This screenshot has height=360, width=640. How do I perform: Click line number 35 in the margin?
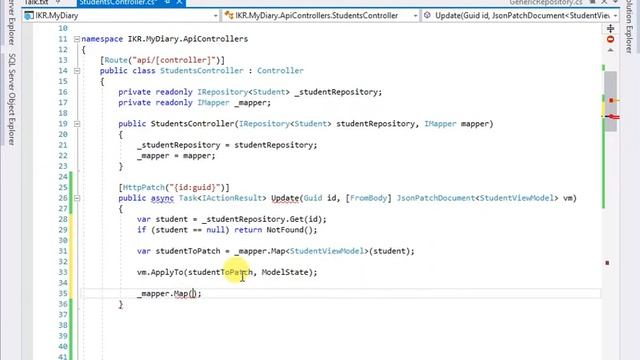pyautogui.click(x=62, y=293)
